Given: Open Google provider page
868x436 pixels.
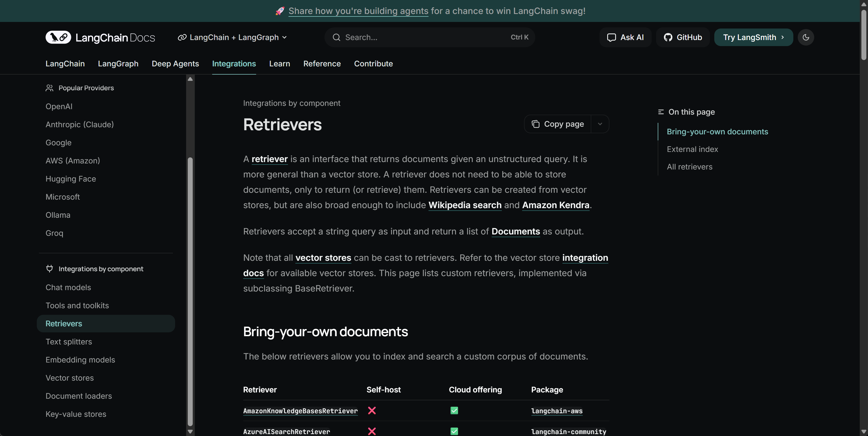Looking at the screenshot, I should coord(58,143).
